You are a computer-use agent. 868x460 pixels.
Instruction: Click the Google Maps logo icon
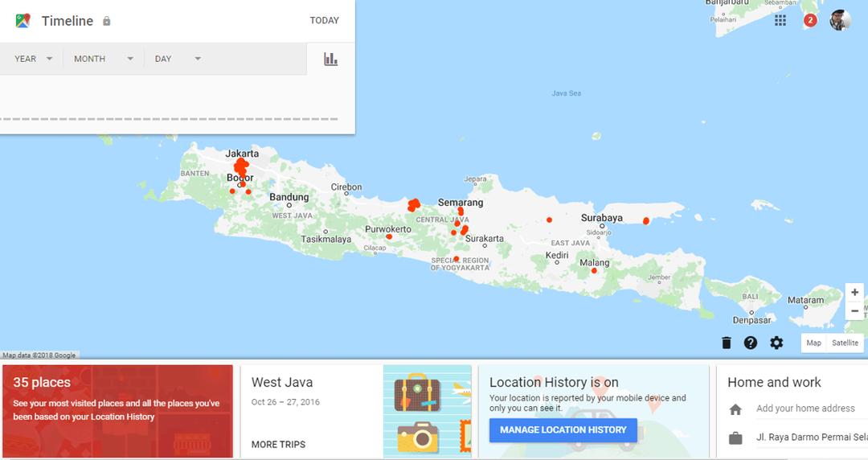[x=23, y=20]
